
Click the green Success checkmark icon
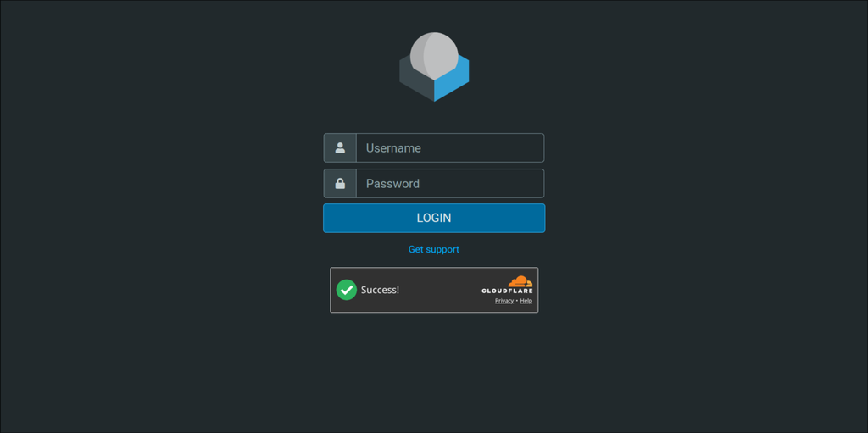[347, 290]
